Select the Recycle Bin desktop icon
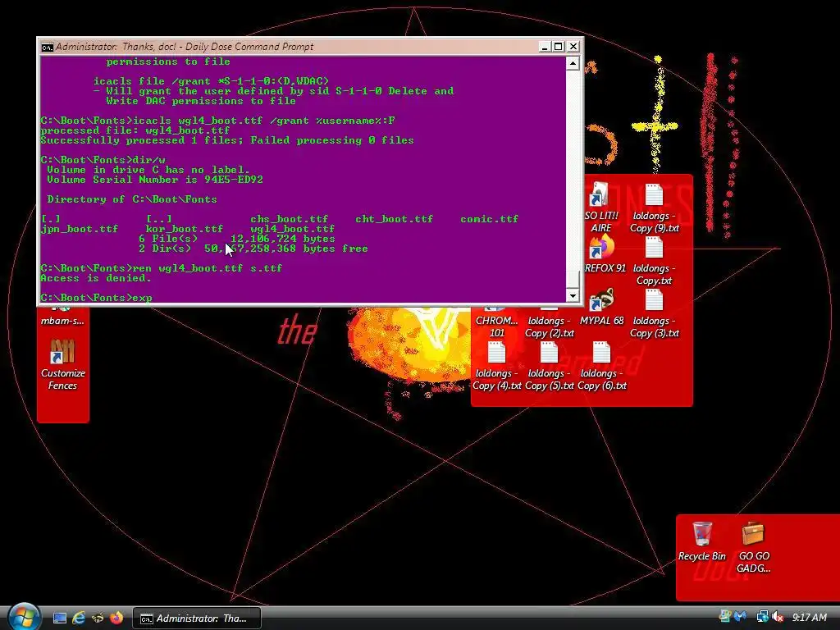 click(x=702, y=541)
